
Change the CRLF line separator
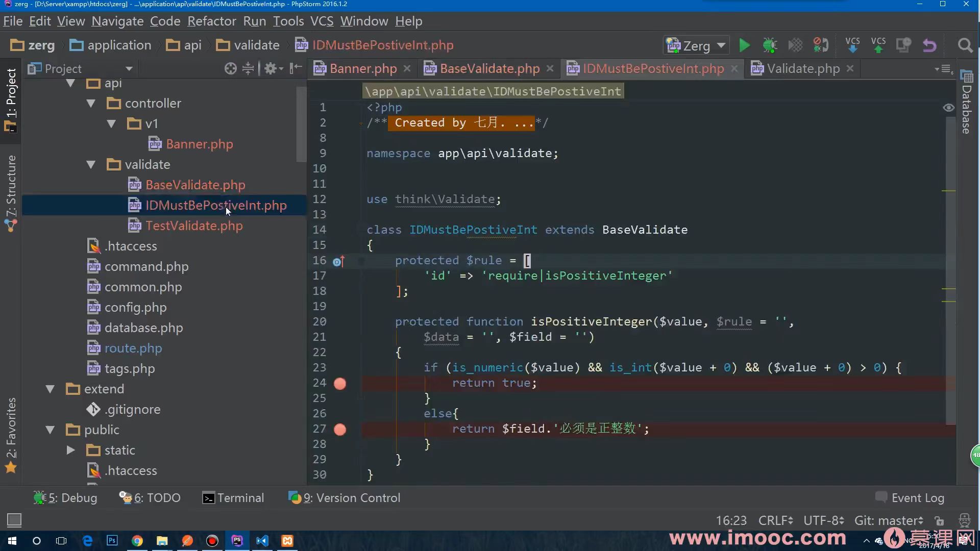[775, 521]
